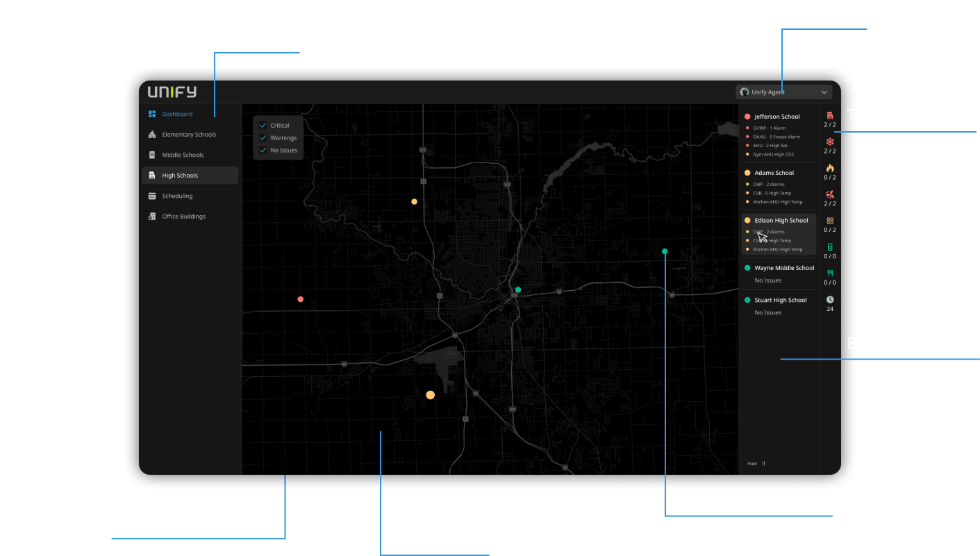Select the fork and knife kitchen icon
Viewport: 980px width, 556px height.
(x=829, y=273)
